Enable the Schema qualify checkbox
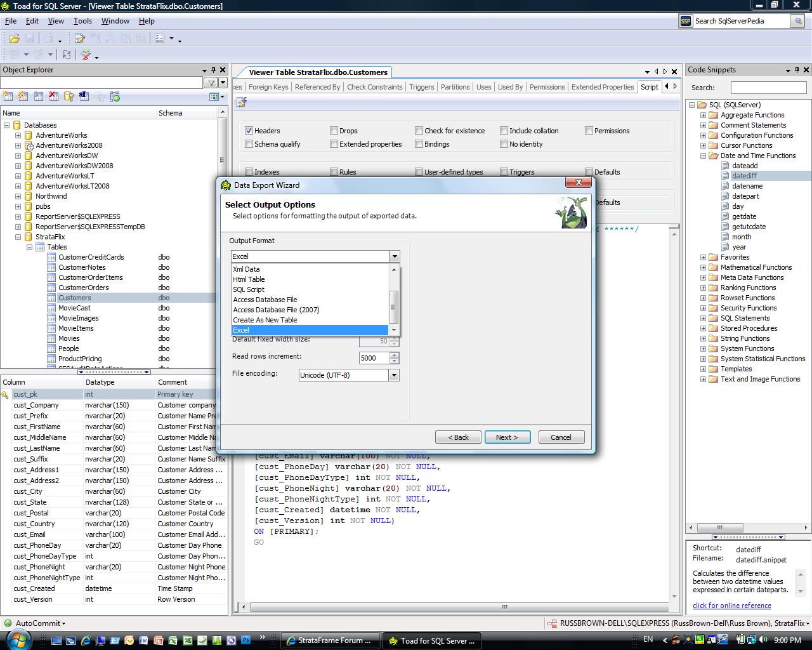This screenshot has width=812, height=650. point(249,144)
